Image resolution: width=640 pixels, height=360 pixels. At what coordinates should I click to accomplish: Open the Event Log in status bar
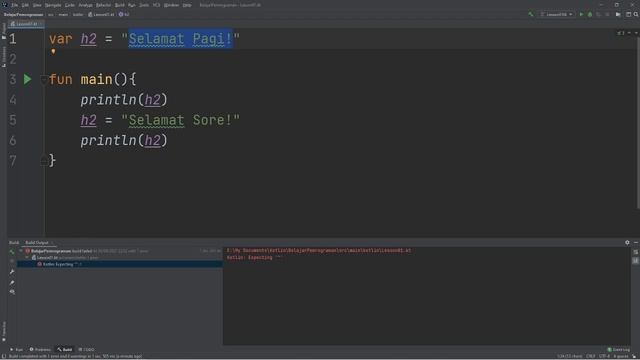click(619, 349)
